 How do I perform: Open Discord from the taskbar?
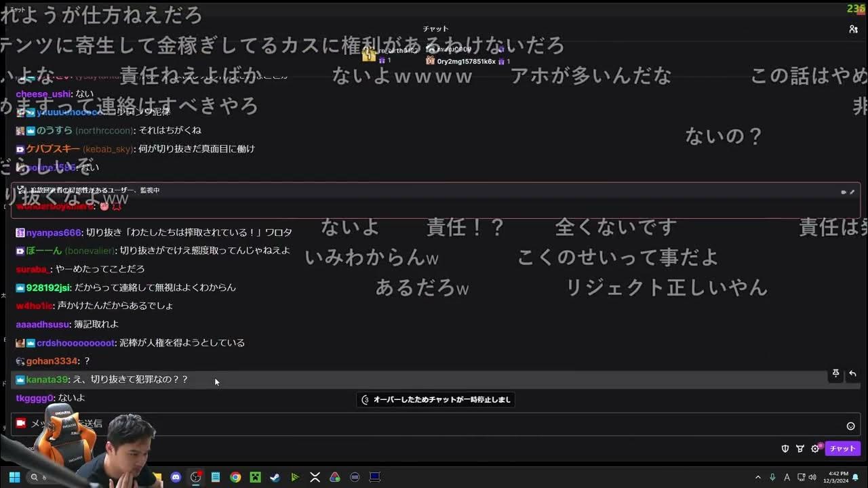point(176,477)
